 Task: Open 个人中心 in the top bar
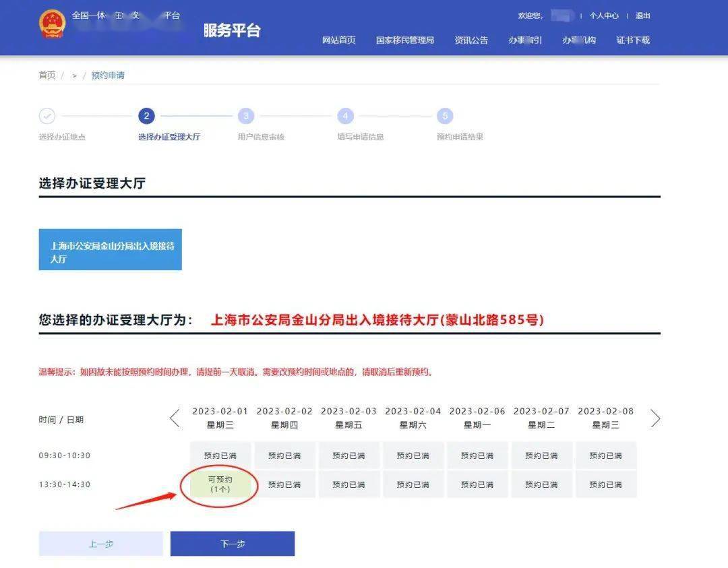(605, 15)
